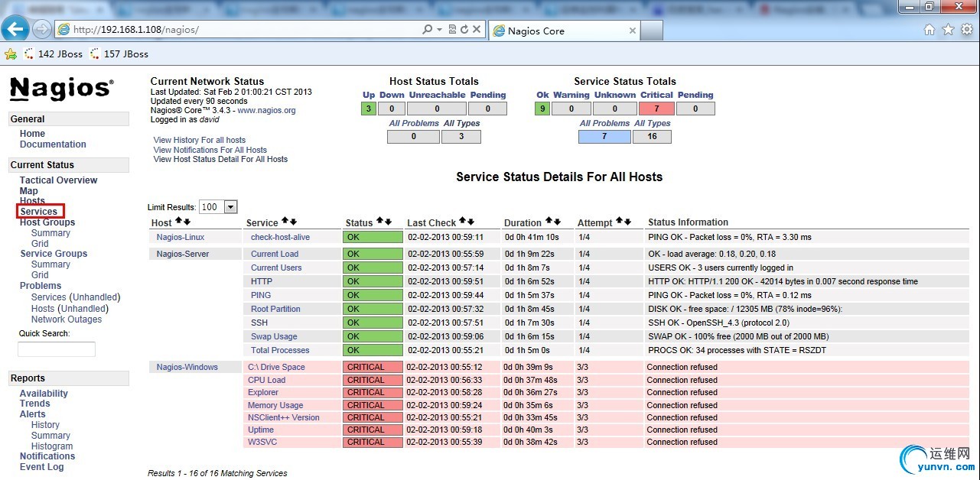Click the service All Types count 16
The width and height of the screenshot is (980, 480).
point(652,137)
